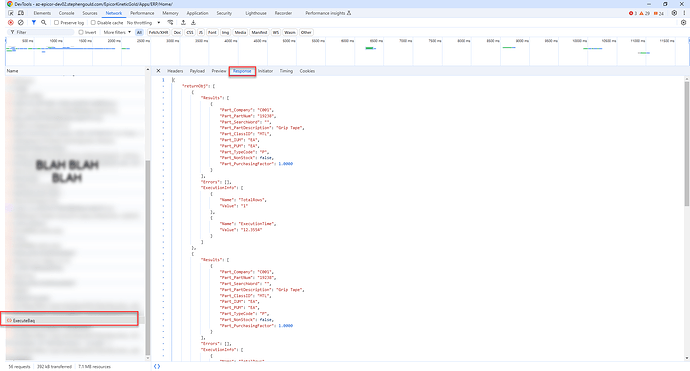
Task: Click the pretty print braces icon
Action: pos(157,366)
